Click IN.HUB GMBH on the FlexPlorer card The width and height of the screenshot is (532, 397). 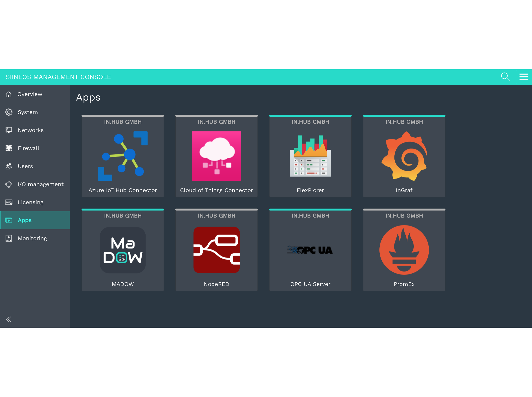tap(310, 122)
